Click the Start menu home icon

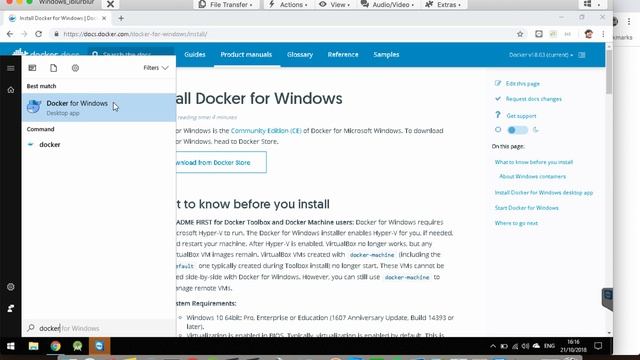pyautogui.click(x=11, y=90)
